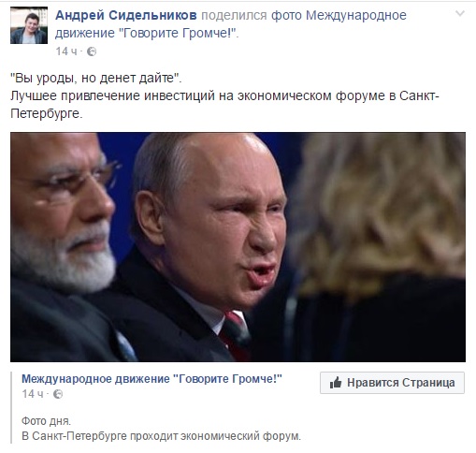
Task: Click the quote "Вы уроды, но денет дайте"
Action: [96, 78]
